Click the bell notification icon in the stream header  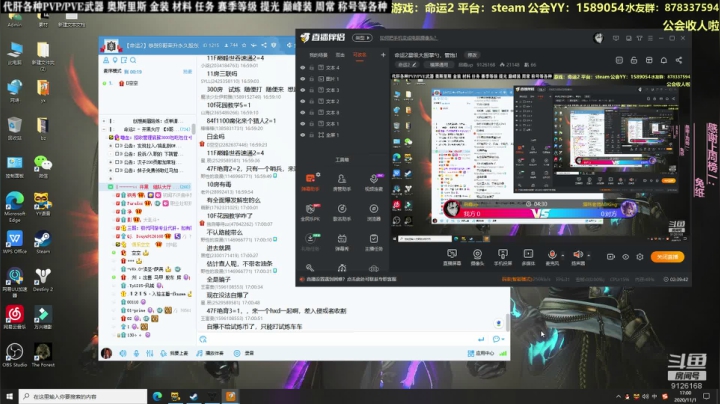tap(664, 60)
